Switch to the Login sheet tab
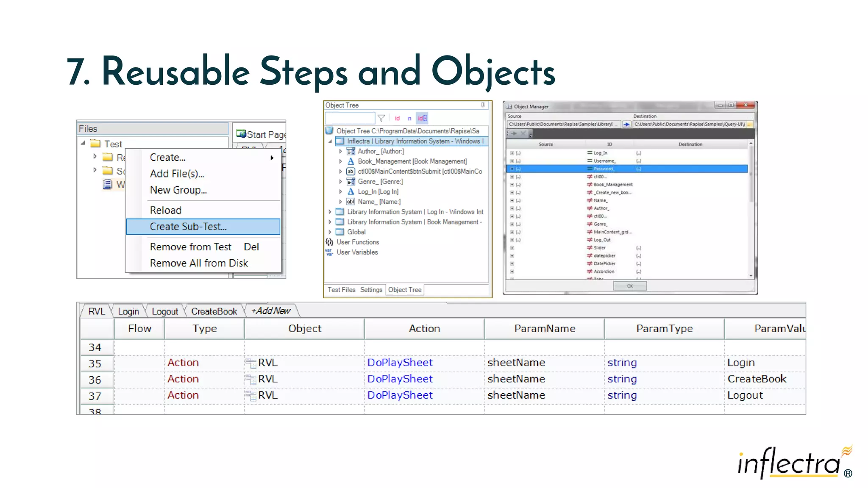This screenshot has width=868, height=488. click(x=128, y=311)
